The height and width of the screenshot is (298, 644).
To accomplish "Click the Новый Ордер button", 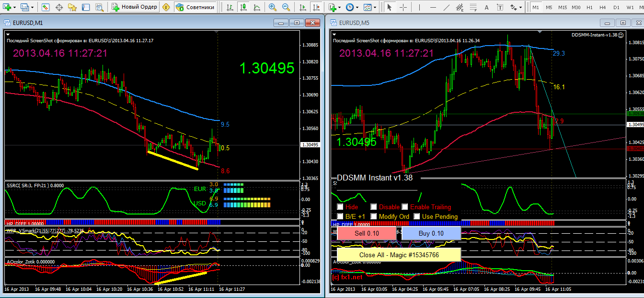I will click(134, 7).
